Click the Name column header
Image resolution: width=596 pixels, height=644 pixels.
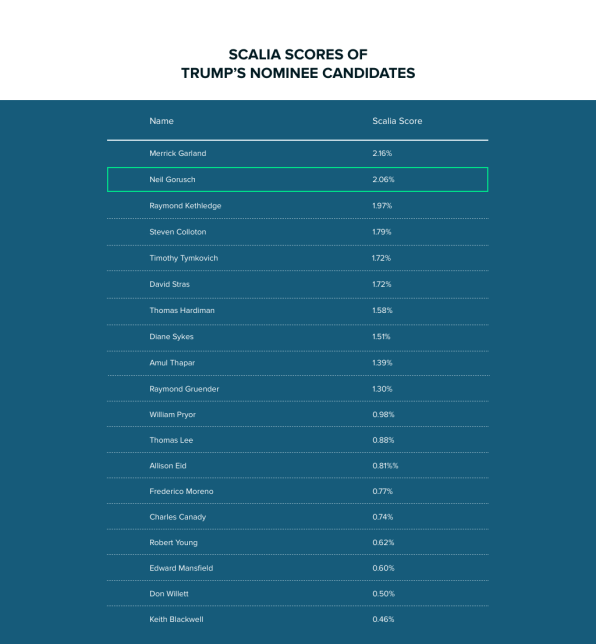161,121
